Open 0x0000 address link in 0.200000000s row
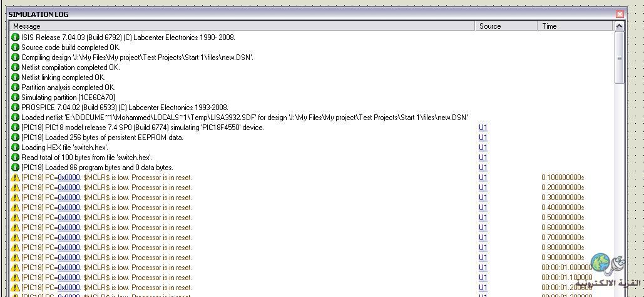Screen dimensions: 644x297 point(69,188)
